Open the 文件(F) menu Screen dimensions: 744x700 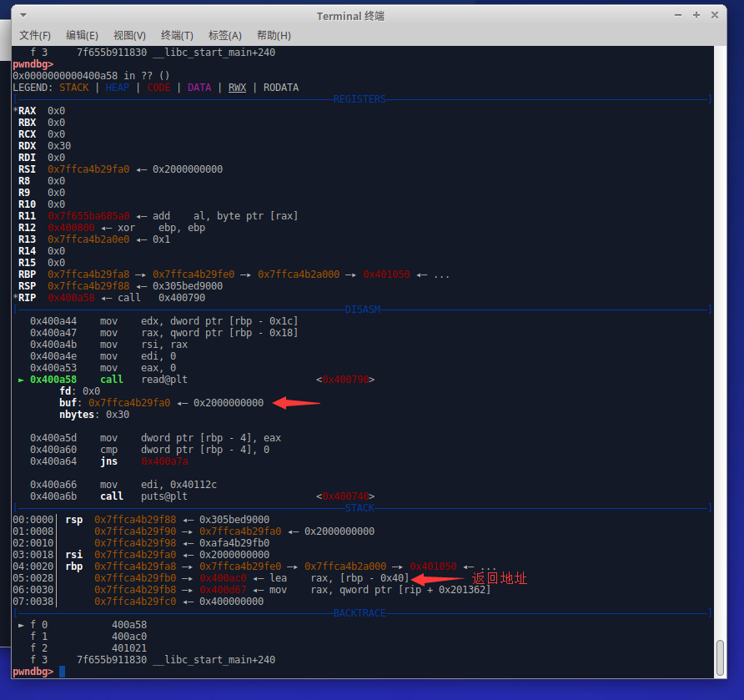tap(35, 35)
